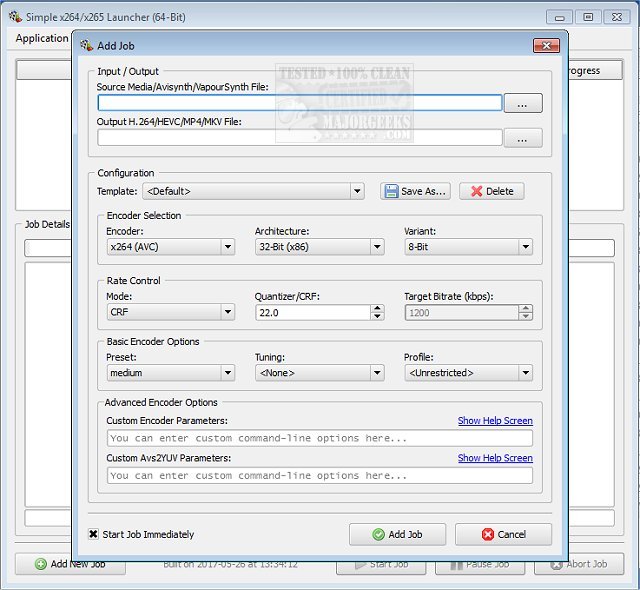Open the Variant dropdown showing 8-Bit
The width and height of the screenshot is (640, 590).
click(469, 247)
